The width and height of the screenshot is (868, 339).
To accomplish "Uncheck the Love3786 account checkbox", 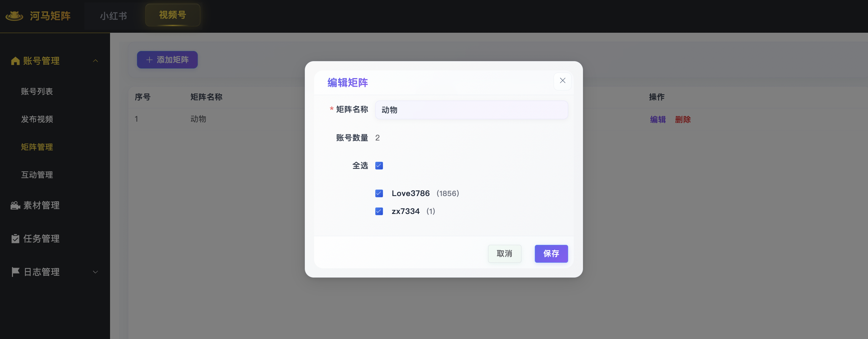I will [379, 193].
